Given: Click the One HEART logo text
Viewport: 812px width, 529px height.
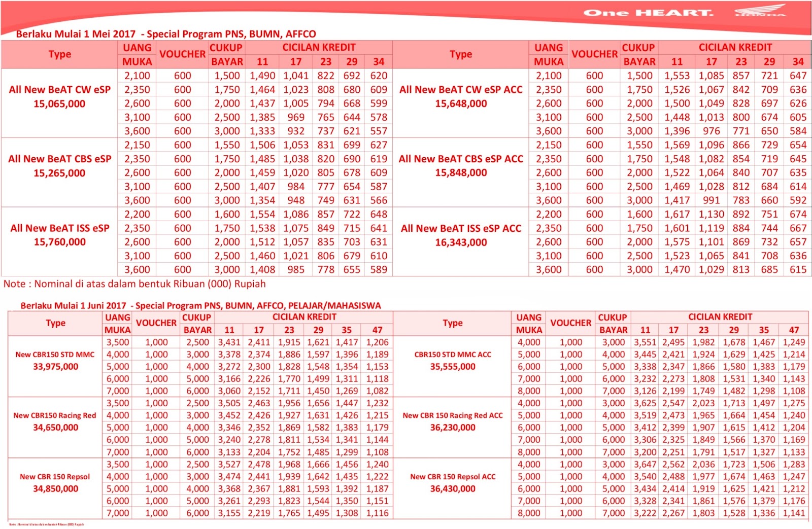Looking at the screenshot, I should [648, 13].
